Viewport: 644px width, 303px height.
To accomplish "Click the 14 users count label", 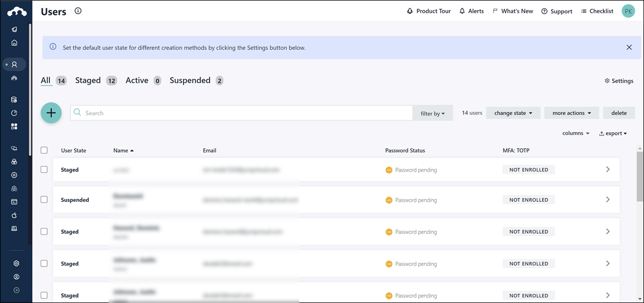I will point(472,113).
